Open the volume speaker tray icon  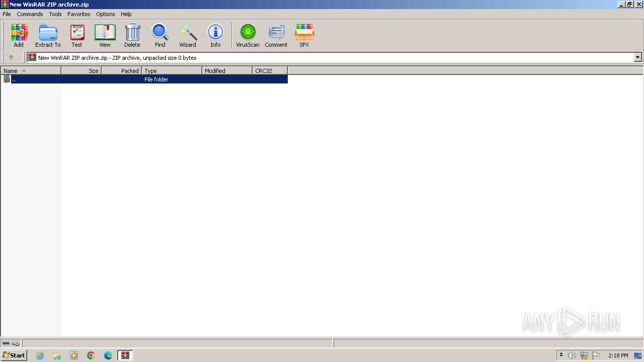pos(572,355)
